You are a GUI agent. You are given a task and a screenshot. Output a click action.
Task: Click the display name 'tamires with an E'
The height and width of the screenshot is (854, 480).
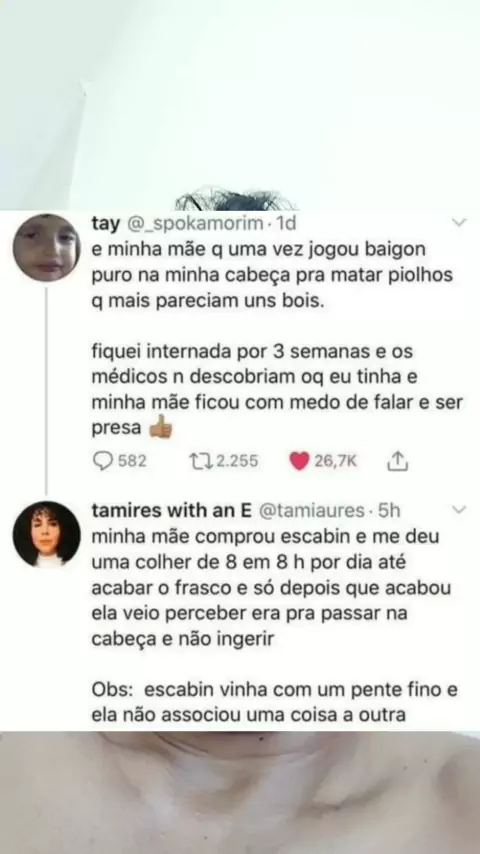[x=171, y=510]
